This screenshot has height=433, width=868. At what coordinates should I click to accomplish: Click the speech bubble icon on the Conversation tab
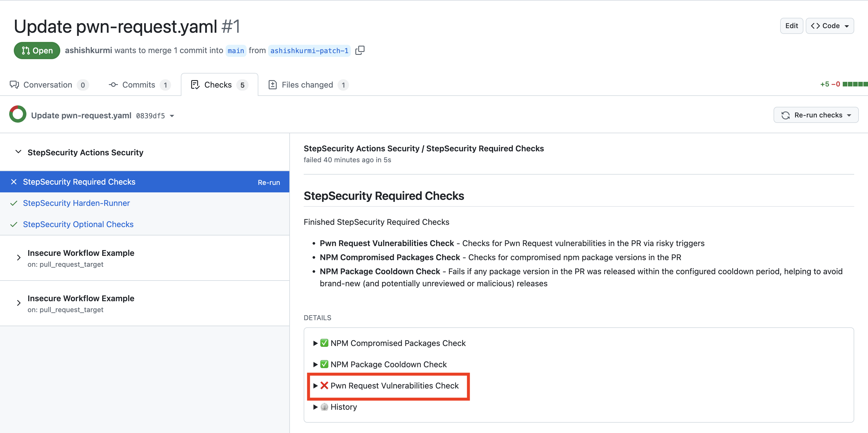(x=14, y=85)
